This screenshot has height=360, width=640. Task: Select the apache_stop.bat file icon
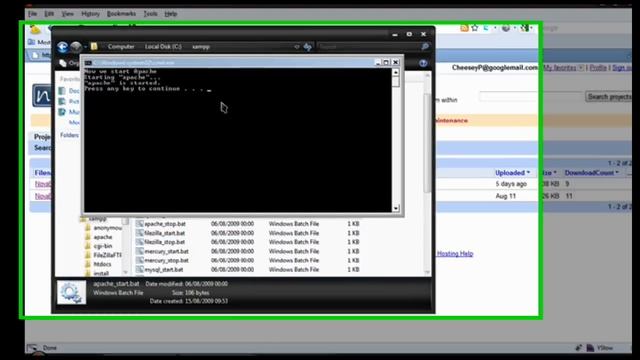coord(140,224)
